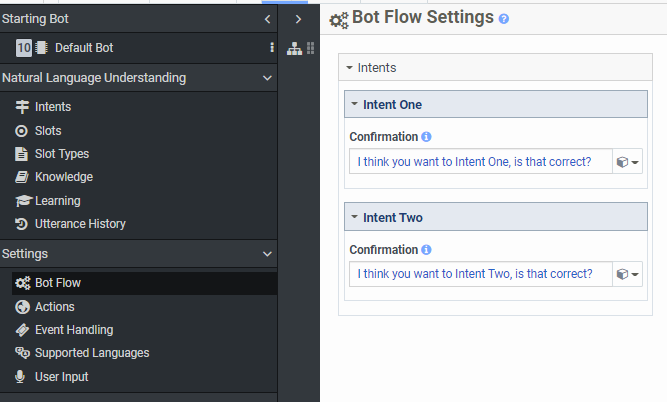Screen dimensions: 667x402
Task: Collapse the Settings section
Action: click(x=267, y=254)
